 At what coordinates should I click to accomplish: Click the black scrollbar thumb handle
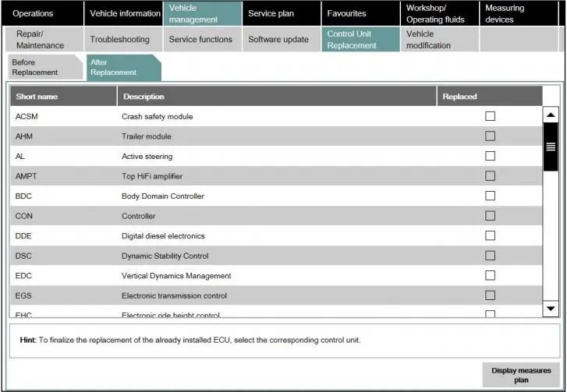pyautogui.click(x=551, y=147)
